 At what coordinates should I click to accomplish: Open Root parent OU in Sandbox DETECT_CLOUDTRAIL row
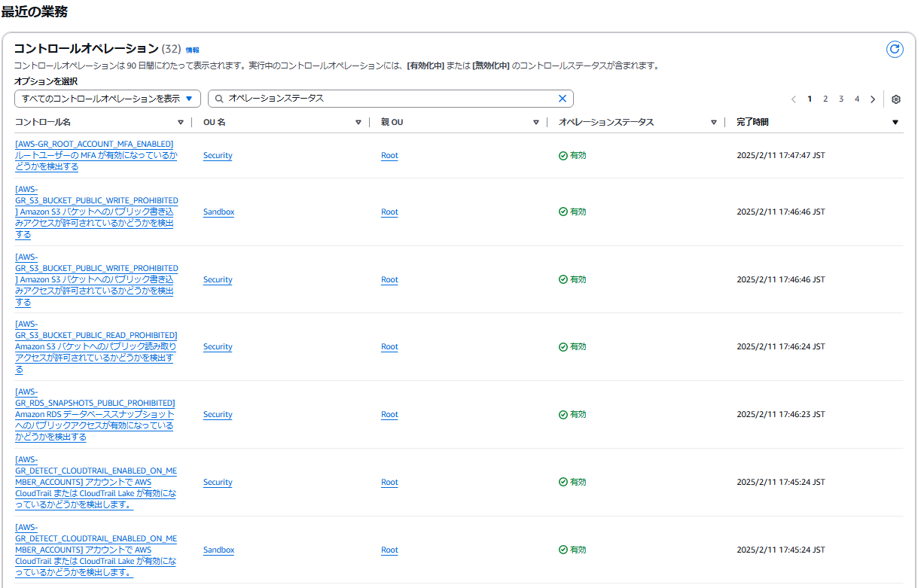click(389, 550)
